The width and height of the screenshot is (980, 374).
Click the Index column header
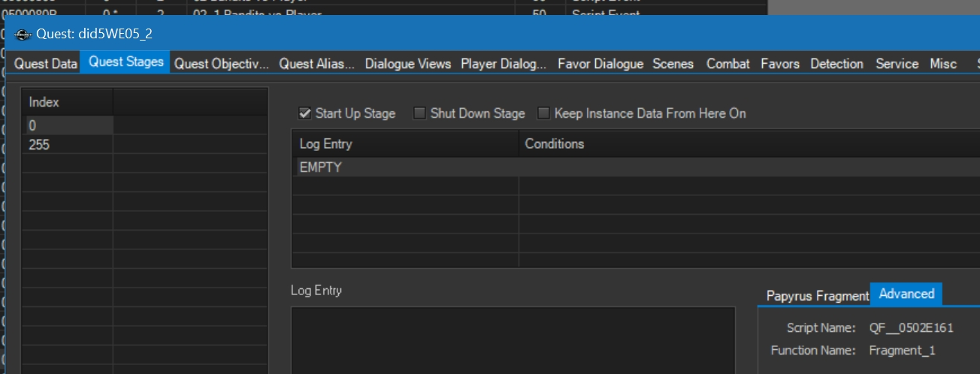pyautogui.click(x=68, y=102)
